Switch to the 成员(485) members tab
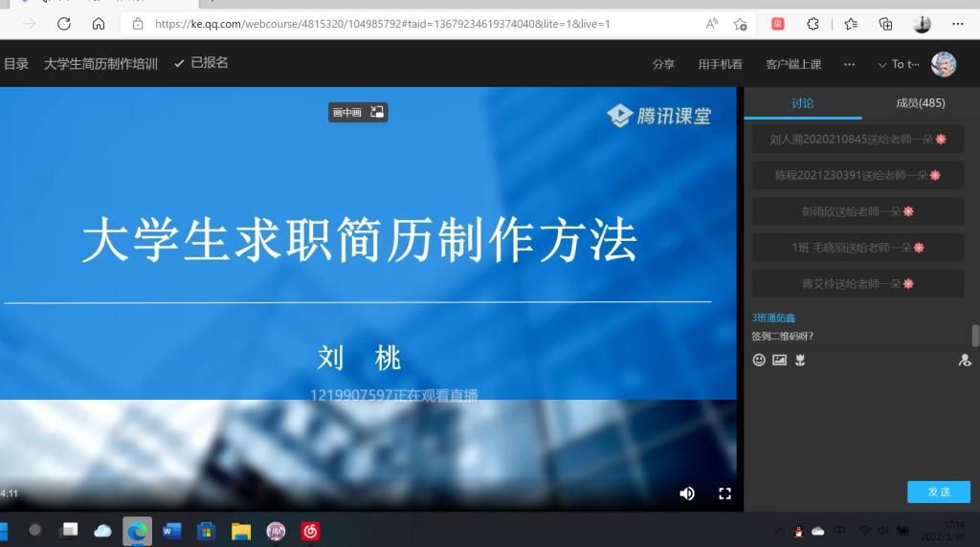The image size is (980, 547). point(920,103)
